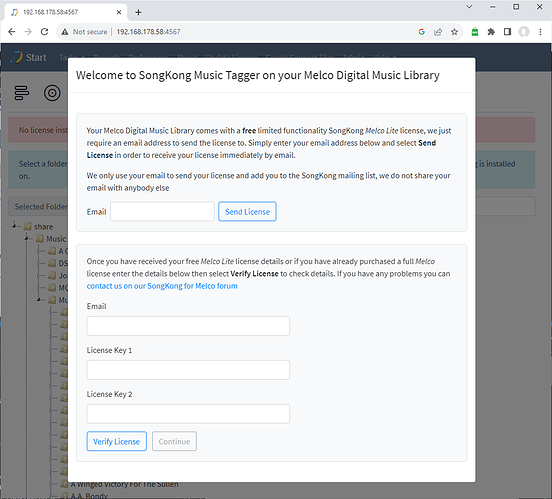
Task: Click the Google icon in address bar
Action: point(421,32)
